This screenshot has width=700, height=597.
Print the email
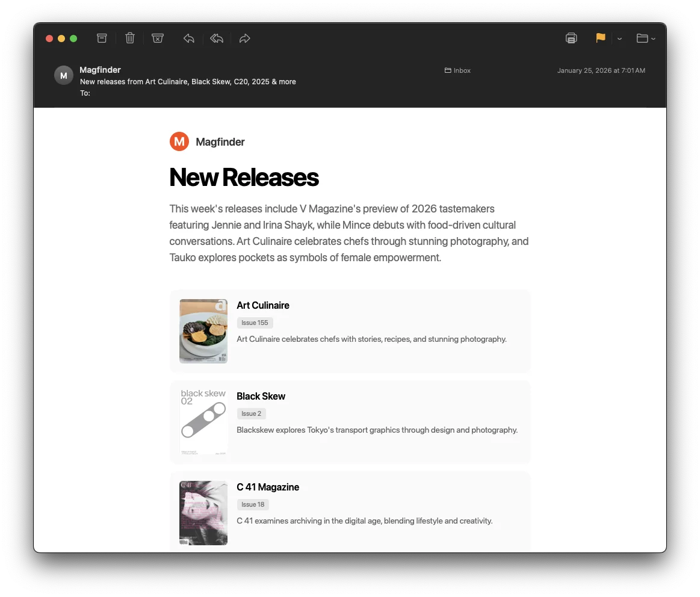pos(571,38)
